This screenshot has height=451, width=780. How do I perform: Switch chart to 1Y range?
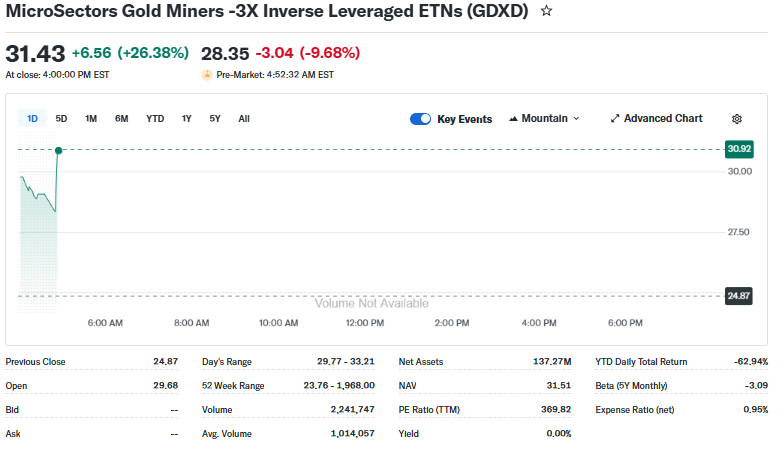186,119
